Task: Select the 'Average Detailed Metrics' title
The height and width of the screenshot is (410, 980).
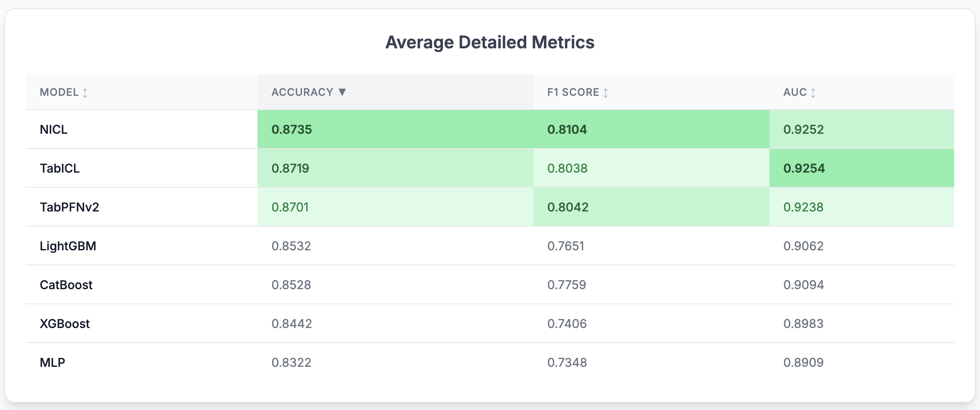Action: (x=490, y=42)
